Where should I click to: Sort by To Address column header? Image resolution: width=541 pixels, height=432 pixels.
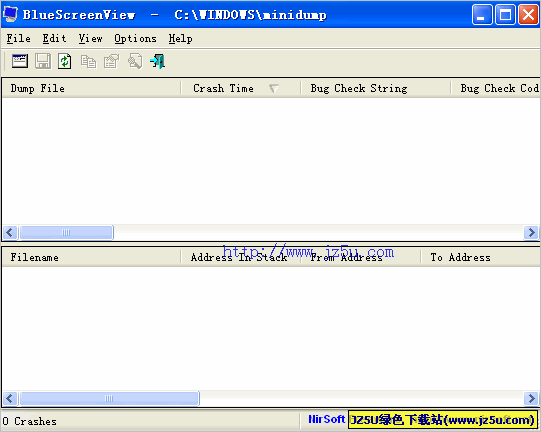[x=480, y=257]
